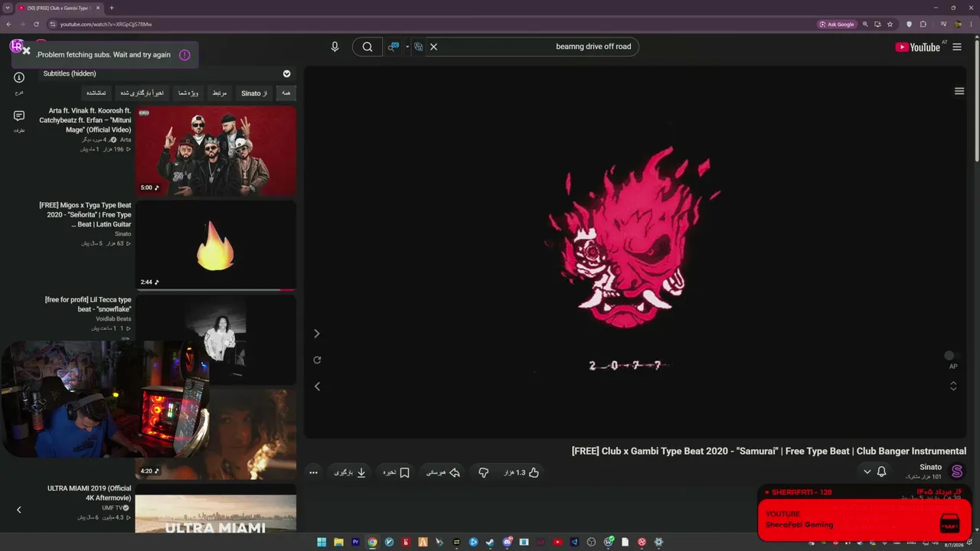
Task: Click the Sinato channel name under the video
Action: [x=931, y=467]
